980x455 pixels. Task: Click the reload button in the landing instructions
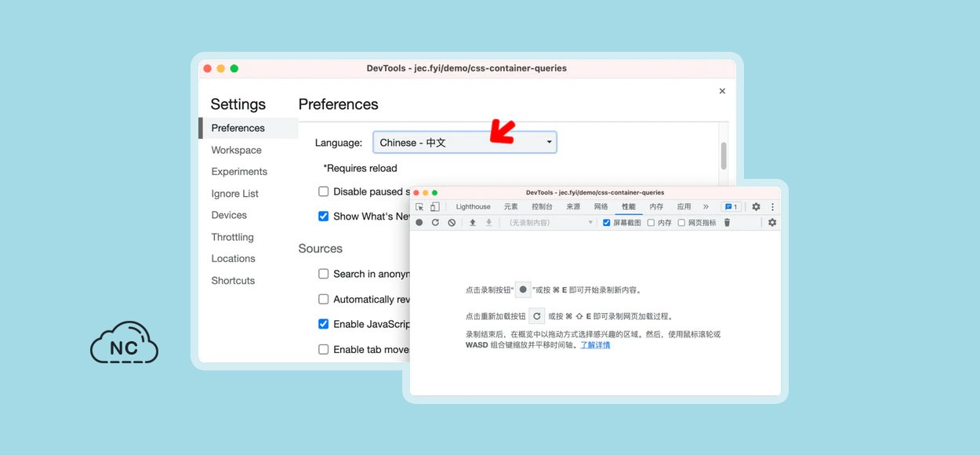536,316
